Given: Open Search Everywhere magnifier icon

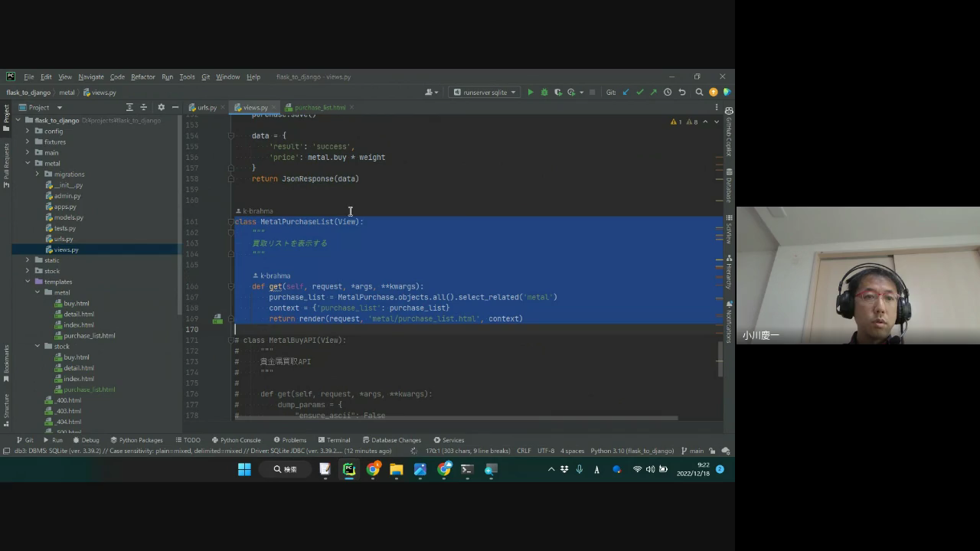Looking at the screenshot, I should click(699, 93).
